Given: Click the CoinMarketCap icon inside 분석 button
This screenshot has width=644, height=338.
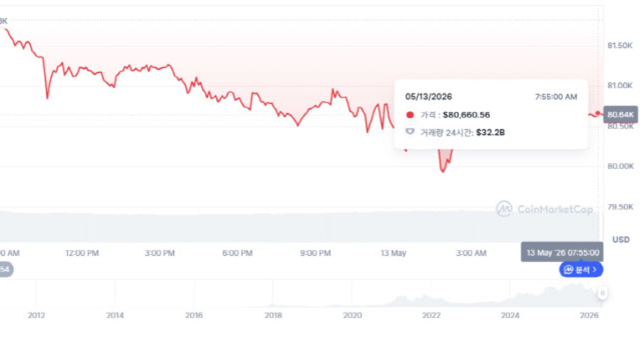Looking at the screenshot, I should click(x=569, y=270).
